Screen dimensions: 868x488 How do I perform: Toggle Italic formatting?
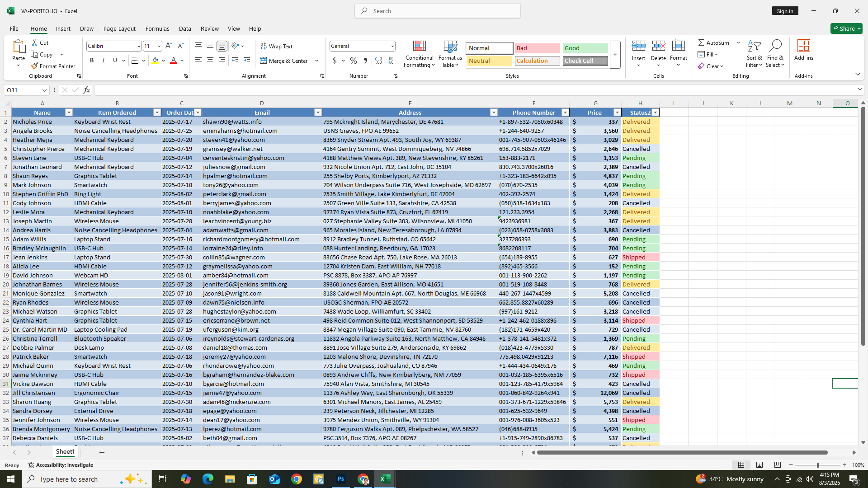[x=103, y=61]
